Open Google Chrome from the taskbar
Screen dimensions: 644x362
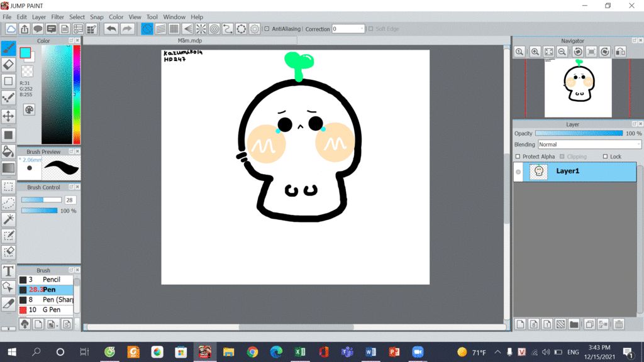252,352
